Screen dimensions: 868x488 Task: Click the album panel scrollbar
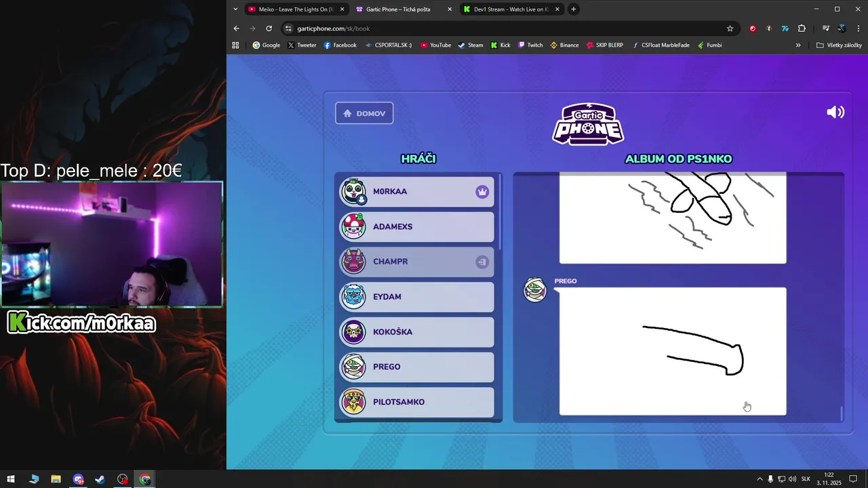(842, 413)
